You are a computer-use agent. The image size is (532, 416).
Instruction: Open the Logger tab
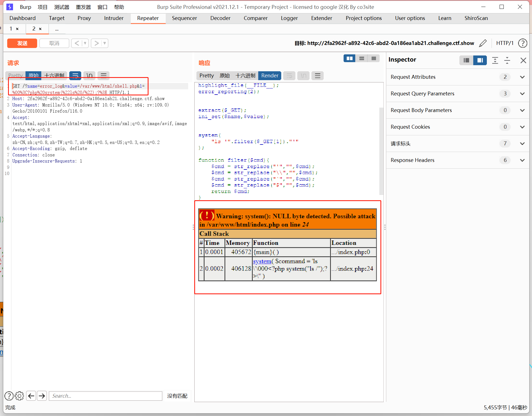click(x=289, y=18)
